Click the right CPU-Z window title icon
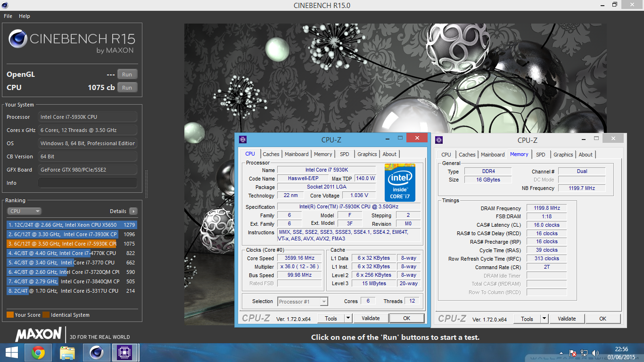Image resolution: width=644 pixels, height=362 pixels. [439, 140]
